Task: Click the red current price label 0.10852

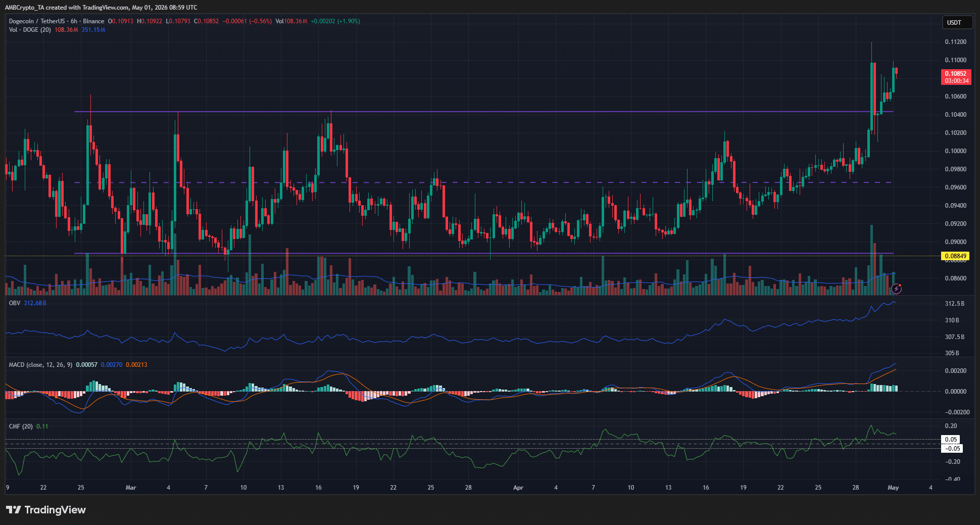Action: 956,77
